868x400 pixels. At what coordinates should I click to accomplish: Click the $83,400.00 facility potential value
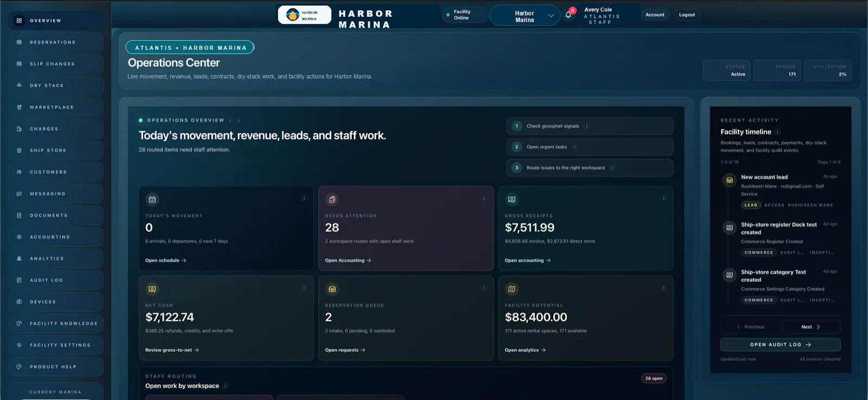pyautogui.click(x=536, y=317)
